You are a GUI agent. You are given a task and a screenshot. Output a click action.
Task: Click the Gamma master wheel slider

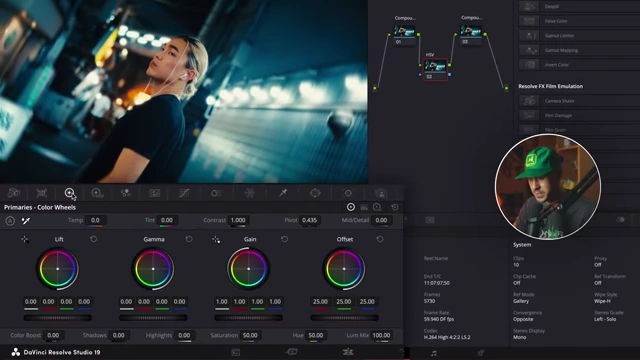pos(153,318)
